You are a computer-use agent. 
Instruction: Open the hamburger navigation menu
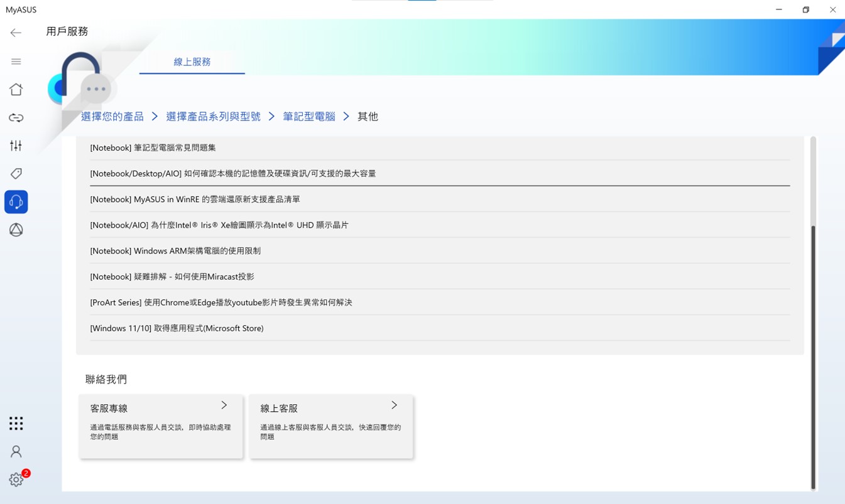click(16, 62)
